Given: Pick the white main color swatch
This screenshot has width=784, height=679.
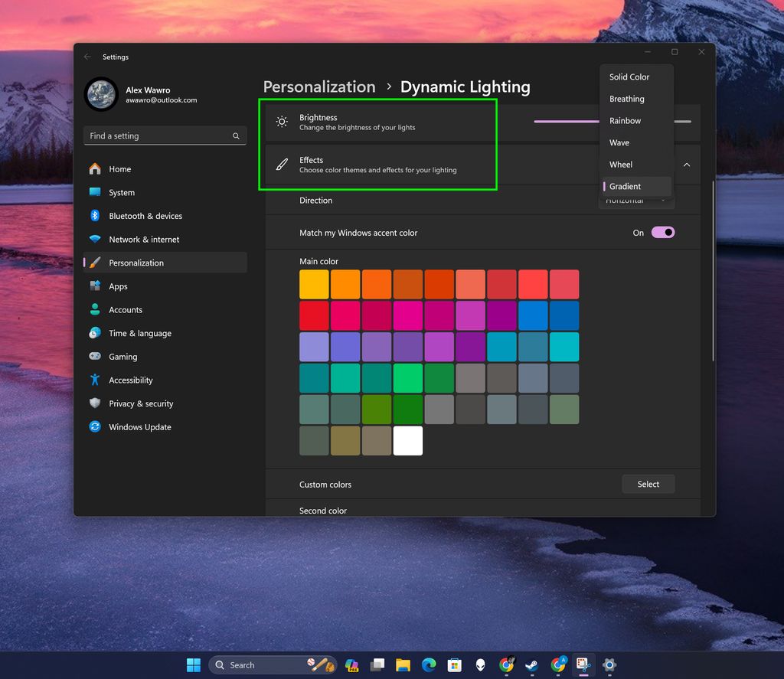Looking at the screenshot, I should [407, 440].
